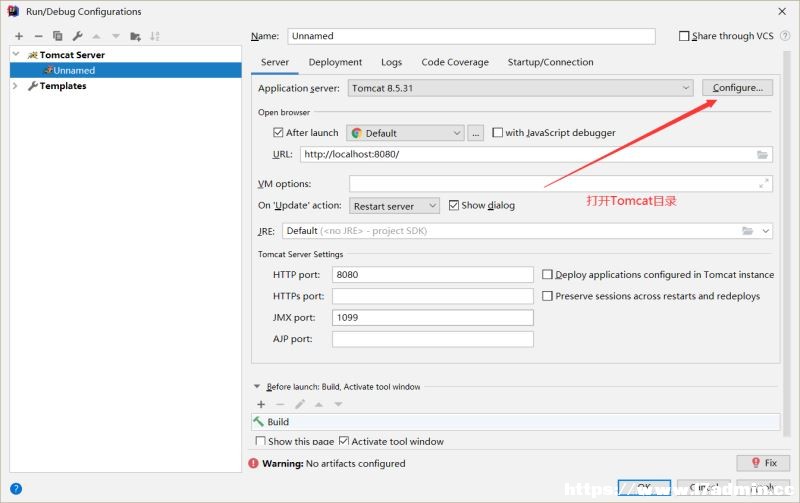Open Code Coverage tab
This screenshot has height=503, width=800.
tap(455, 62)
